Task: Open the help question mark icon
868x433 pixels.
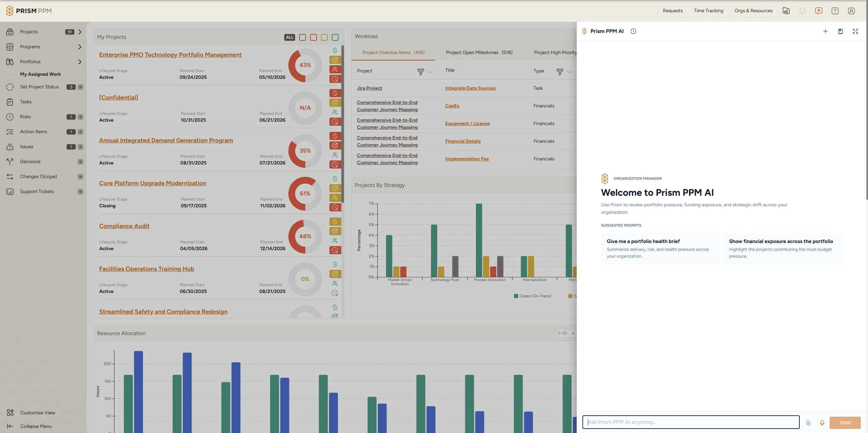Action: click(x=835, y=11)
